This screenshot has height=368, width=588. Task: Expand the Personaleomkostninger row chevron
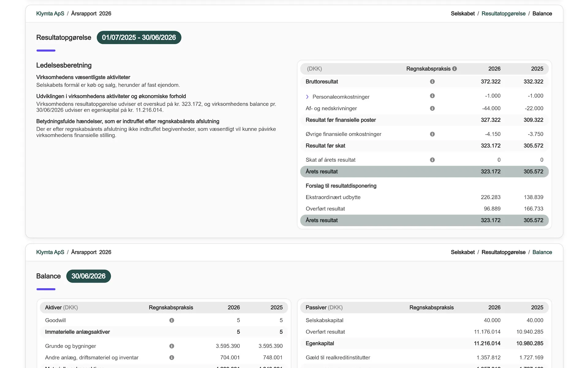click(307, 97)
